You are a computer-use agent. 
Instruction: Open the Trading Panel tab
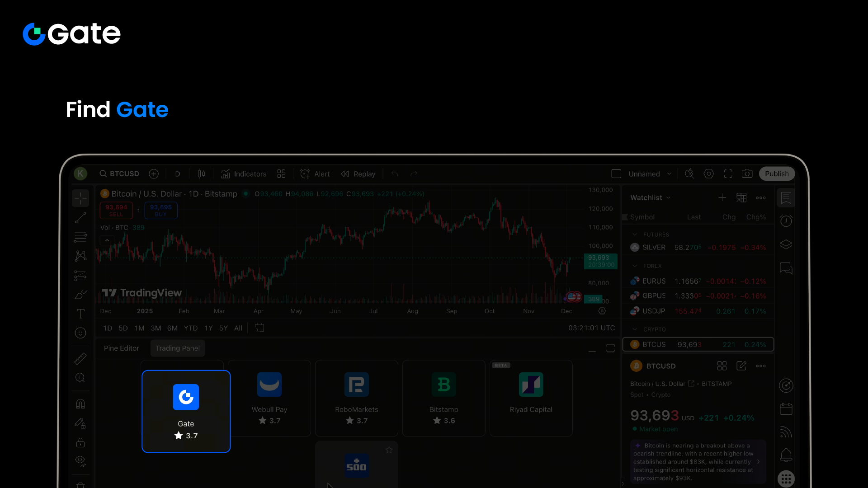point(177,348)
